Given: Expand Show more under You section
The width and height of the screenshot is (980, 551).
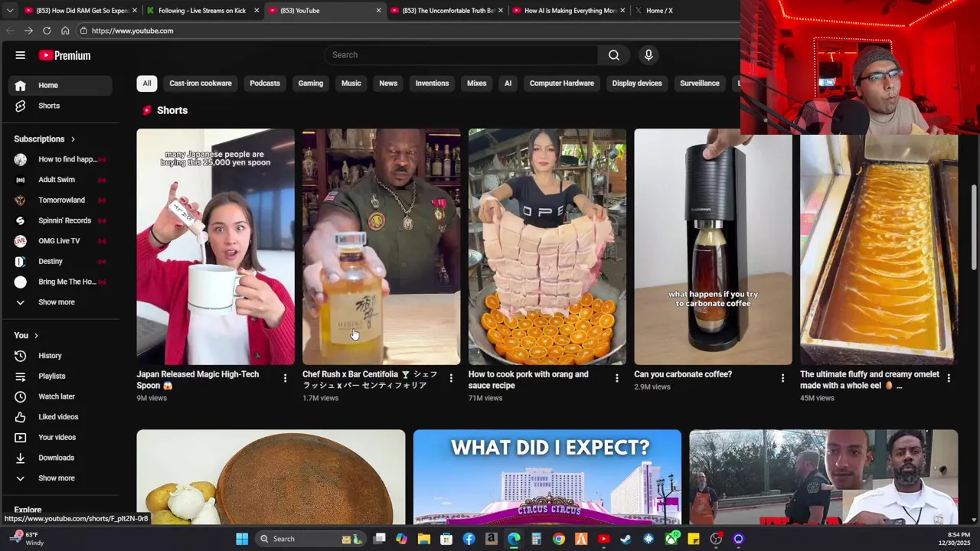Looking at the screenshot, I should [x=61, y=478].
